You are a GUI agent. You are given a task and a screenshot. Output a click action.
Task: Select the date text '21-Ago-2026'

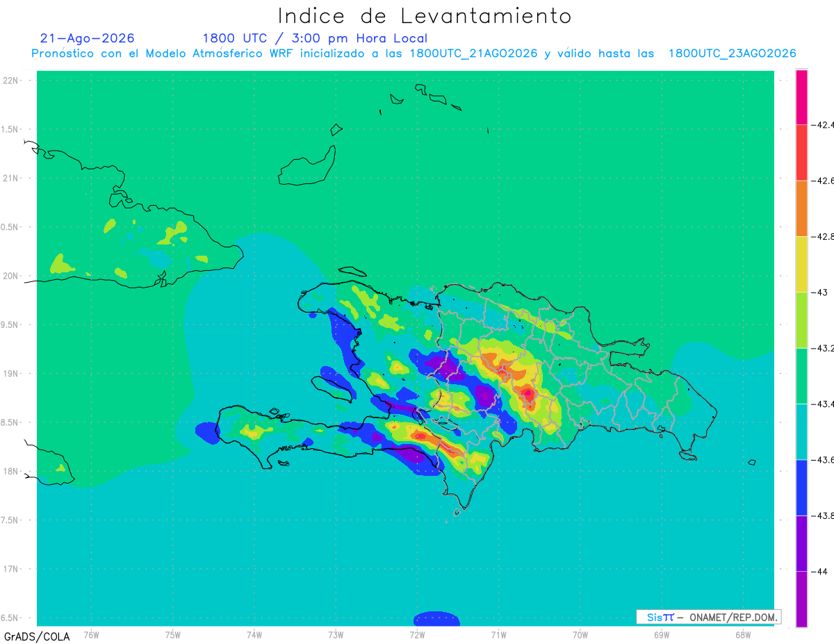pos(87,38)
